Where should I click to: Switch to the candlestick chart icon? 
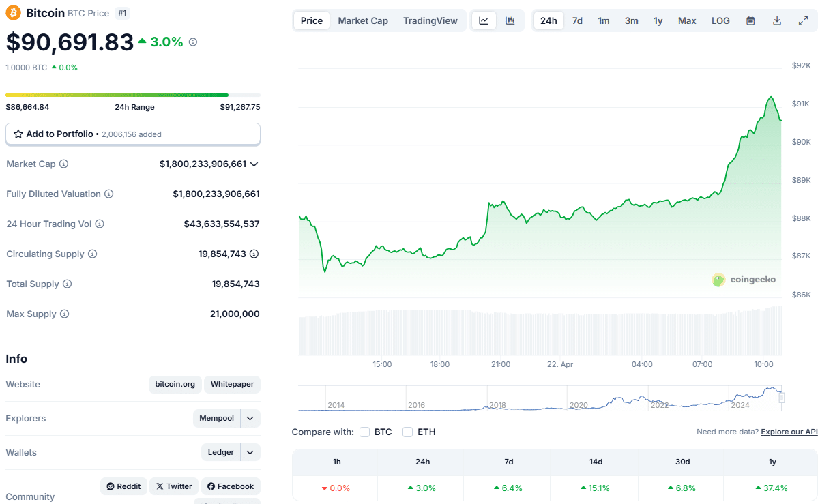(510, 20)
